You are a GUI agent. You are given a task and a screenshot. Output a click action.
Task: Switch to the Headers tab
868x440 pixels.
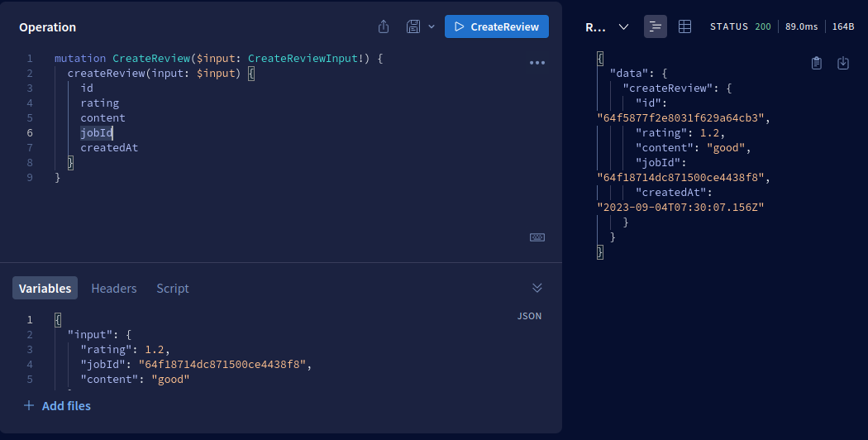pyautogui.click(x=114, y=288)
